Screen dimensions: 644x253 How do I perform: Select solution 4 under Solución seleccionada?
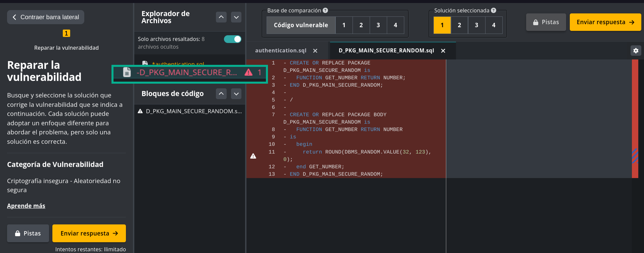(x=494, y=25)
